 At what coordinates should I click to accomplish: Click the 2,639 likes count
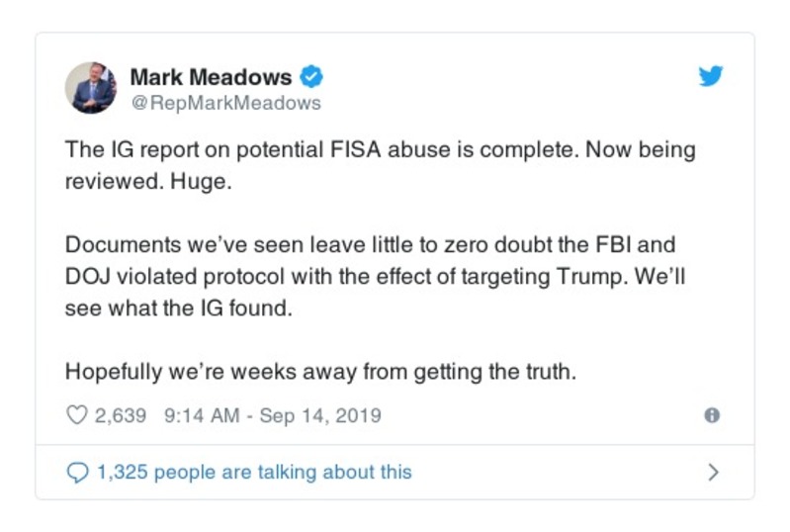120,415
